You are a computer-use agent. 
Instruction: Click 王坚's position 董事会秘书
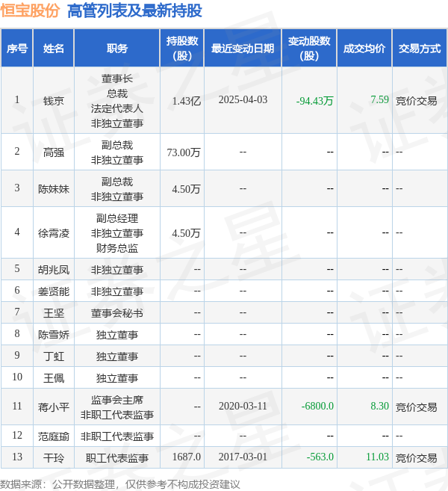pyautogui.click(x=117, y=313)
